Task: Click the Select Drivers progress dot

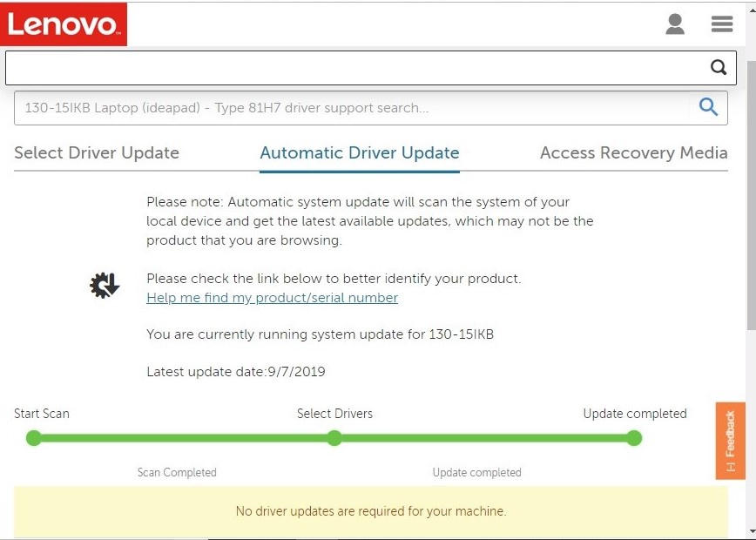Action: [334, 438]
